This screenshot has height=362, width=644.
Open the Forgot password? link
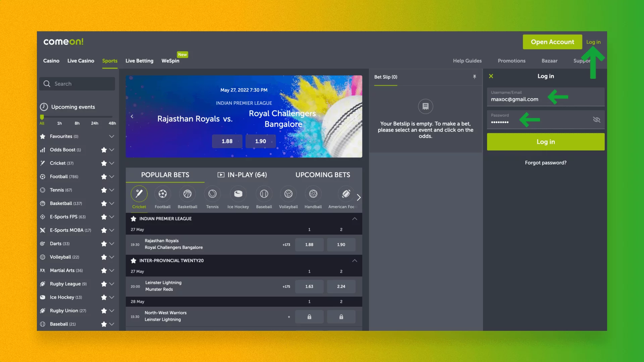546,163
